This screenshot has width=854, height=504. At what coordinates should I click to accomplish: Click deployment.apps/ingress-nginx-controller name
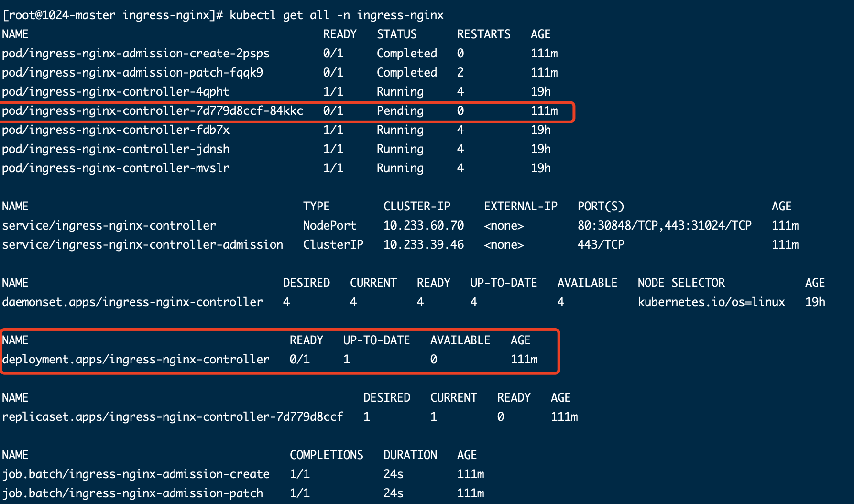click(x=136, y=360)
